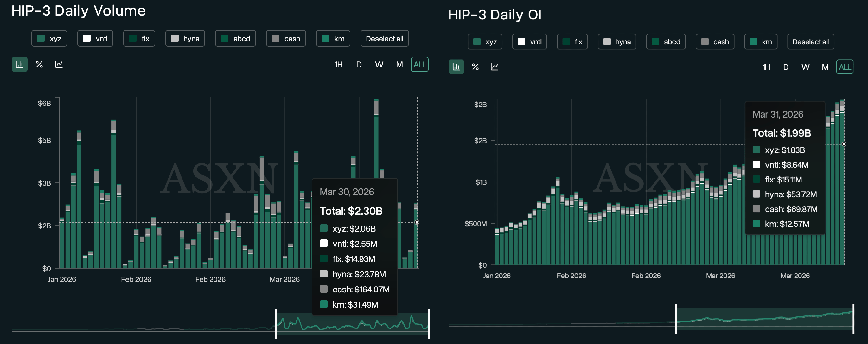
Task: Switch Daily OI to percentage view
Action: pos(475,67)
